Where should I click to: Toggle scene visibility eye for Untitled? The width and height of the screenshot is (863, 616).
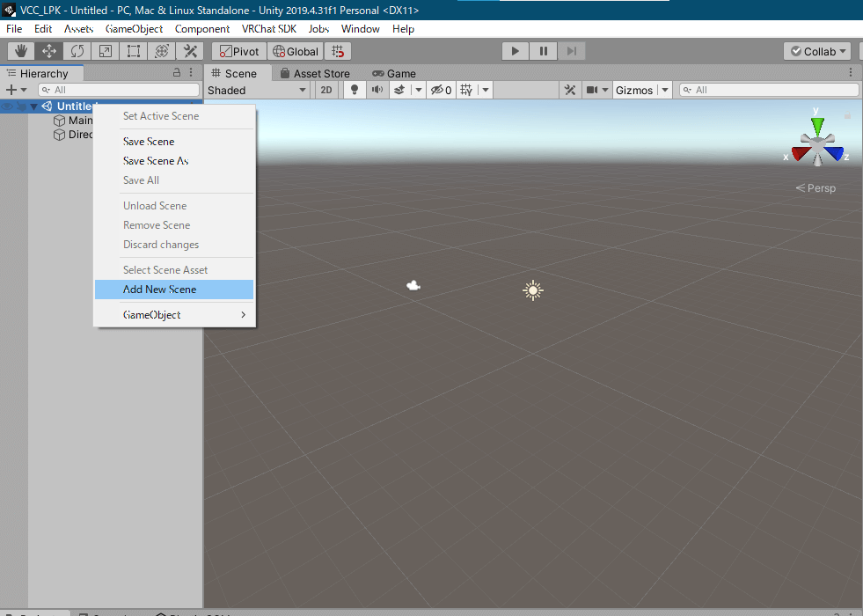coord(8,106)
